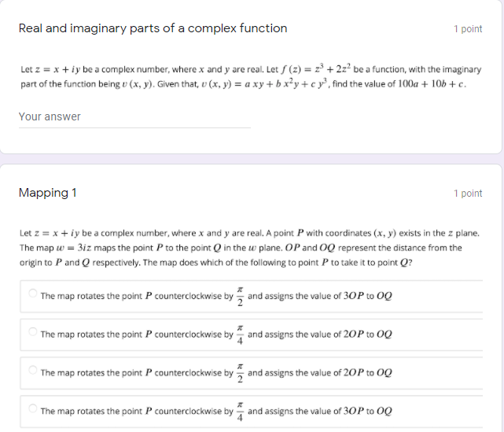Viewport: 504px width, 432px height.
Task: Select radio for π/2 rotation with 3OP
Action: (x=32, y=295)
